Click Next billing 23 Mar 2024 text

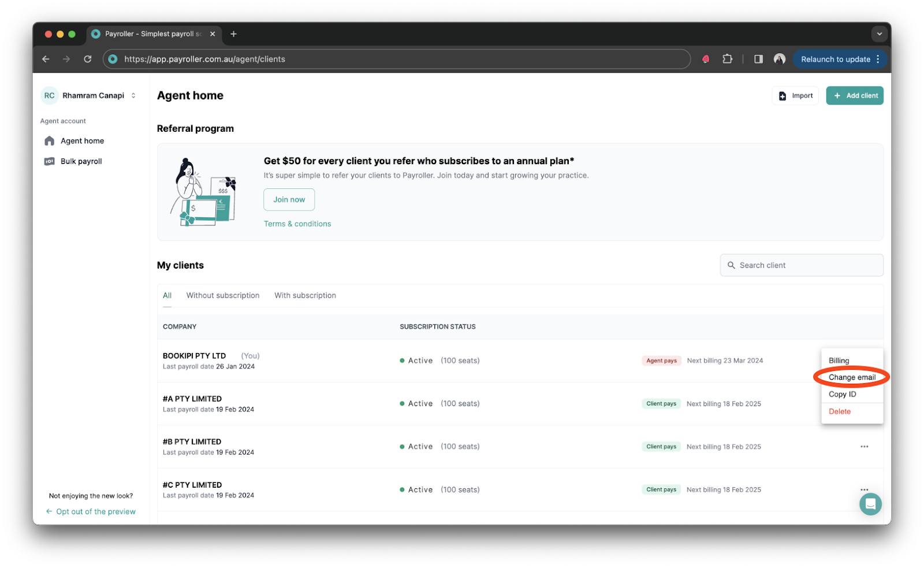click(725, 361)
